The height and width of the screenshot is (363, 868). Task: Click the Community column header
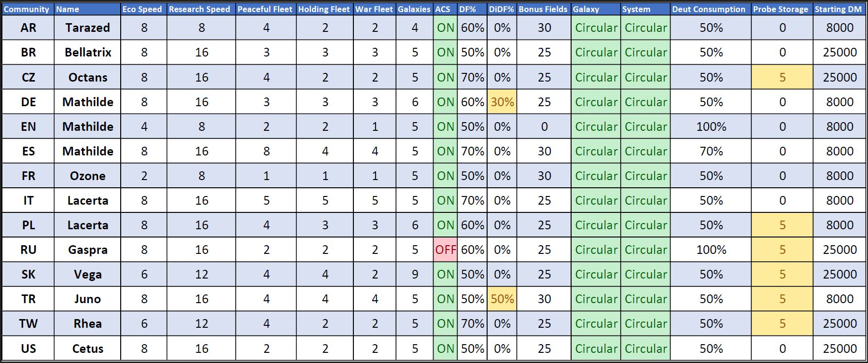(27, 9)
